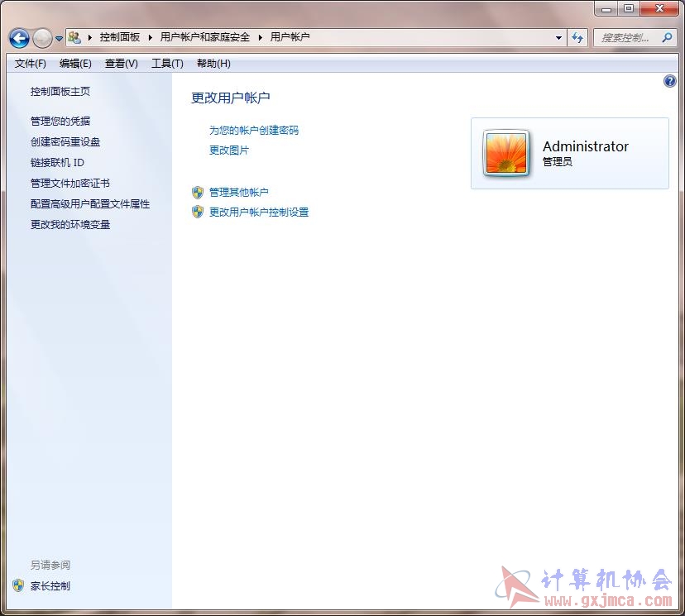
Task: Click the Back navigation arrow button
Action: click(x=19, y=38)
